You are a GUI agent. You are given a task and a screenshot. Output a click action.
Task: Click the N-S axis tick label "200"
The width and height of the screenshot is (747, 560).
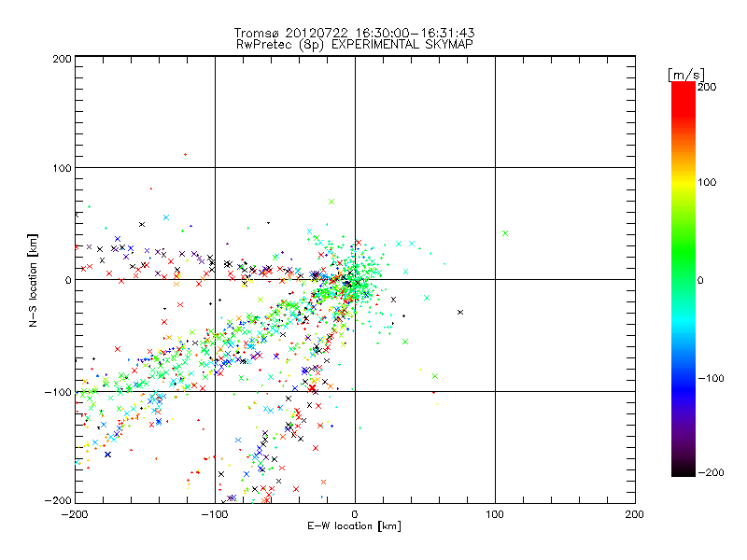62,59
